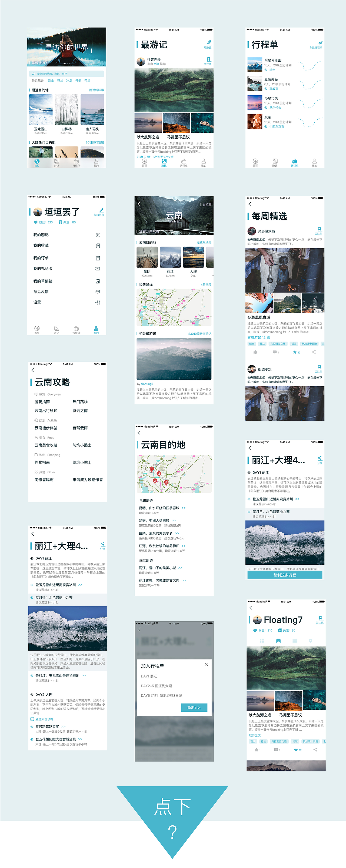
Task: Switch to 我的 tab on 垣垣罢了 screen
Action: point(96,330)
